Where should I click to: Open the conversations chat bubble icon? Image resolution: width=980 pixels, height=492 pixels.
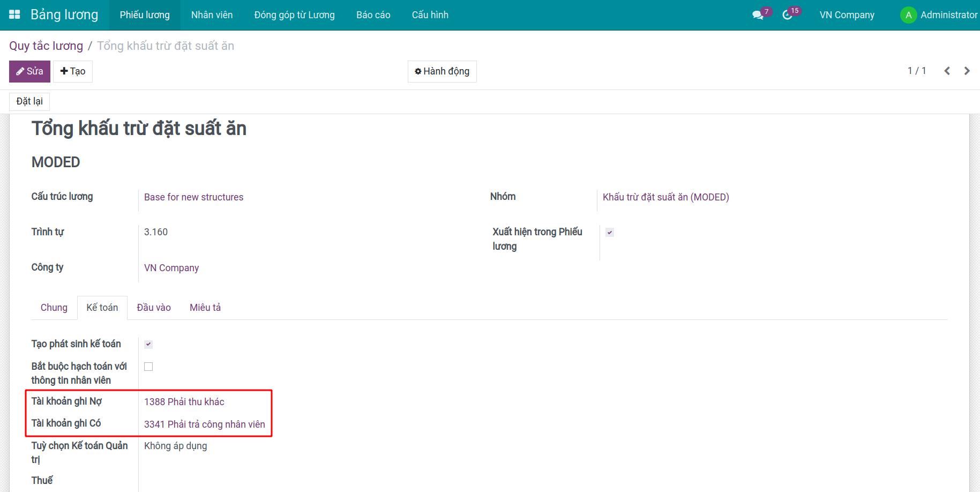(x=758, y=15)
